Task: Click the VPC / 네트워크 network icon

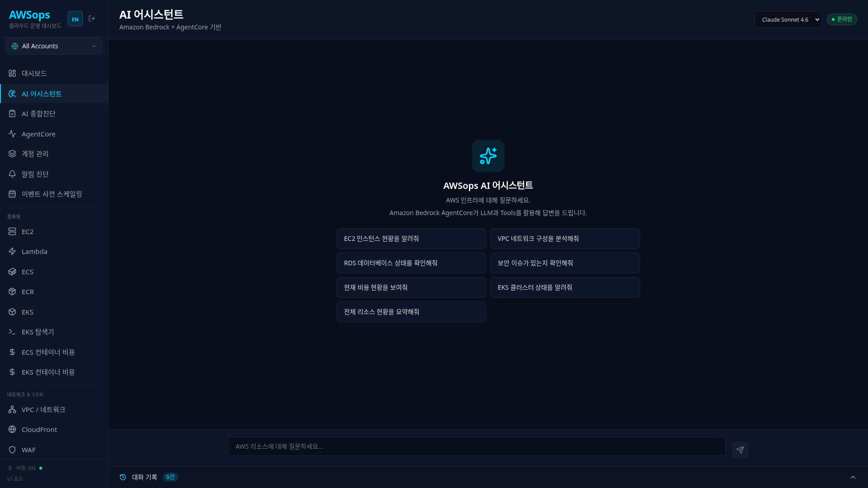Action: pyautogui.click(x=12, y=409)
